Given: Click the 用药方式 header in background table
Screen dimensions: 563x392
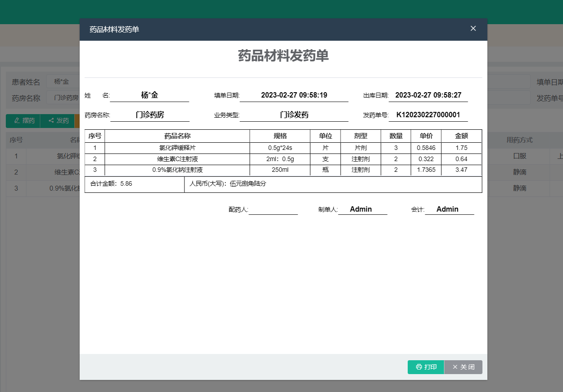Looking at the screenshot, I should click(520, 140).
